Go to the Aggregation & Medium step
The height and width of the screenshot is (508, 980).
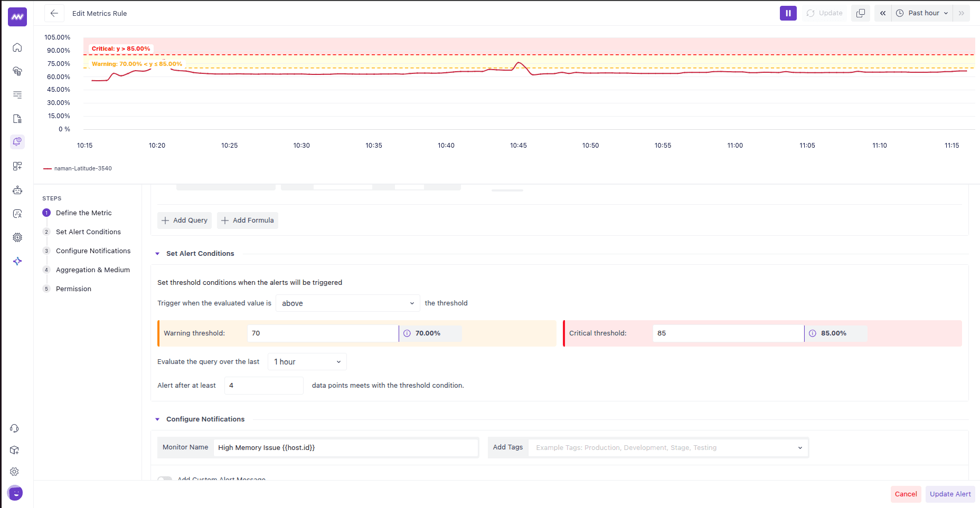coord(93,270)
